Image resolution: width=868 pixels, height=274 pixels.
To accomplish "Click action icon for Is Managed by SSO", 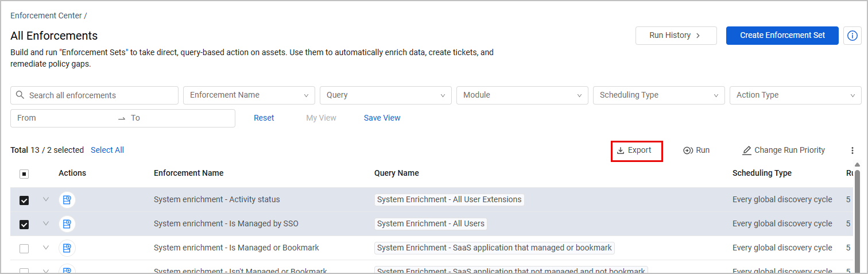I will (x=67, y=224).
